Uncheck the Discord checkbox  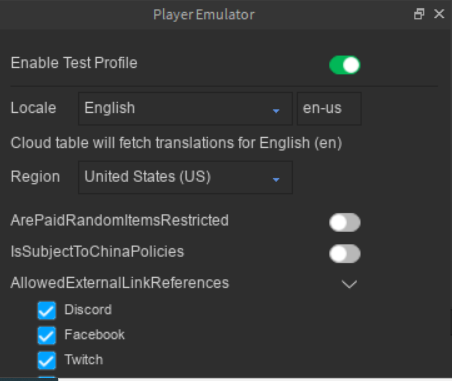point(47,310)
